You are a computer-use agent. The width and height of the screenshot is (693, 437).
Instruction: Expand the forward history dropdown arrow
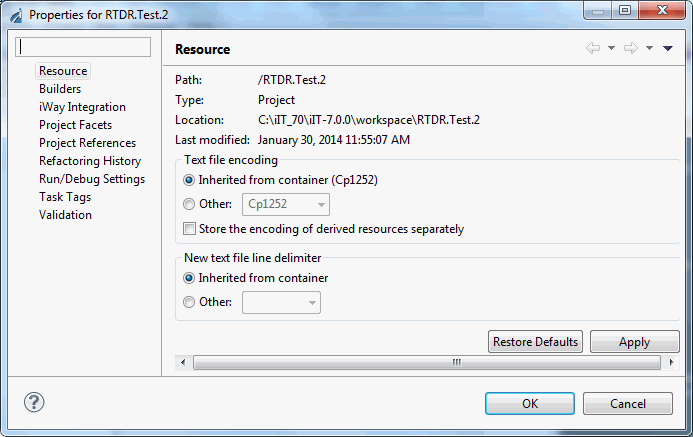tap(649, 48)
